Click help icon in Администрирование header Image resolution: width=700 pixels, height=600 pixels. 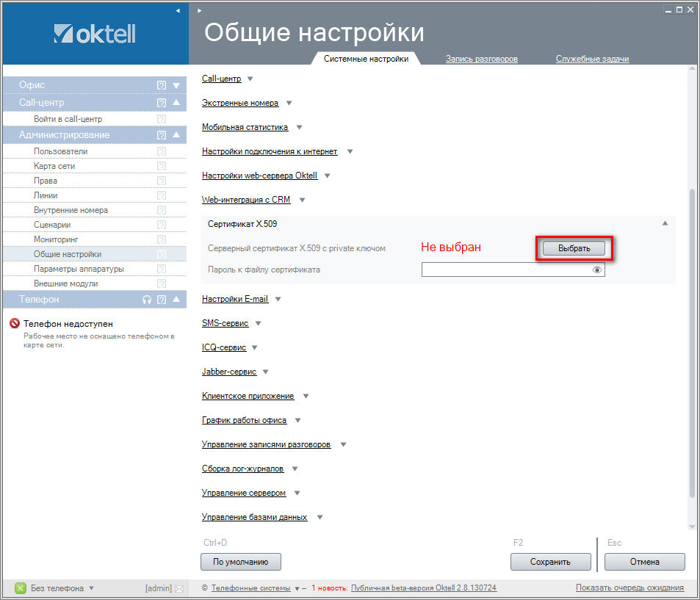[162, 135]
